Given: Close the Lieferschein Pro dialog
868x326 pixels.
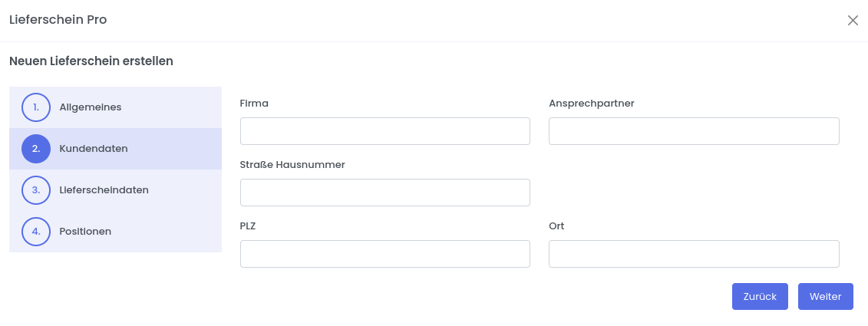Looking at the screenshot, I should pyautogui.click(x=853, y=21).
